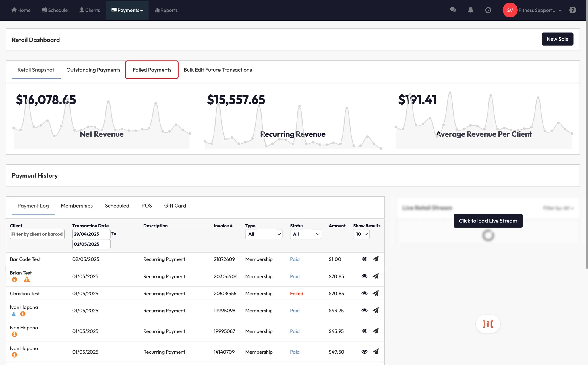Open the Memberships payment history tab
The width and height of the screenshot is (588, 365).
pyautogui.click(x=77, y=206)
